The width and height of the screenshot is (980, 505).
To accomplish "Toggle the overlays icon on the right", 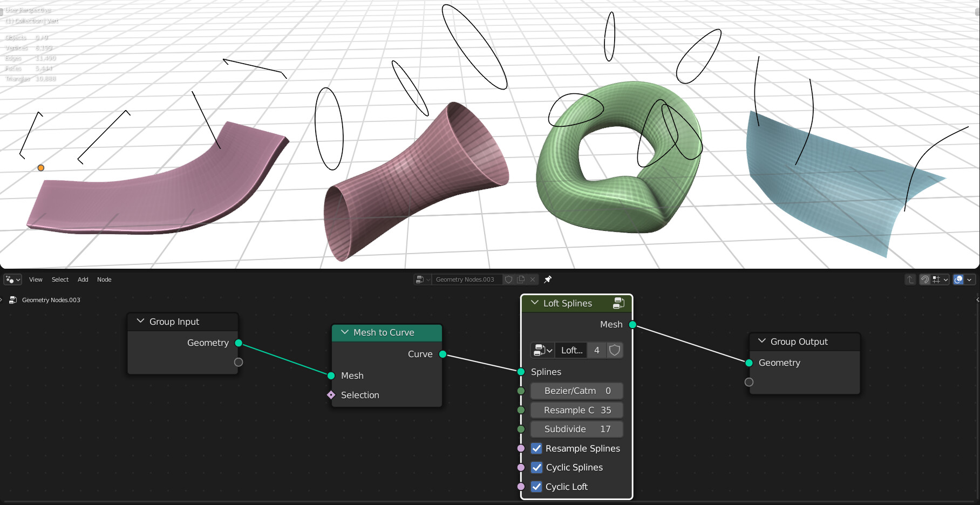I will click(958, 279).
